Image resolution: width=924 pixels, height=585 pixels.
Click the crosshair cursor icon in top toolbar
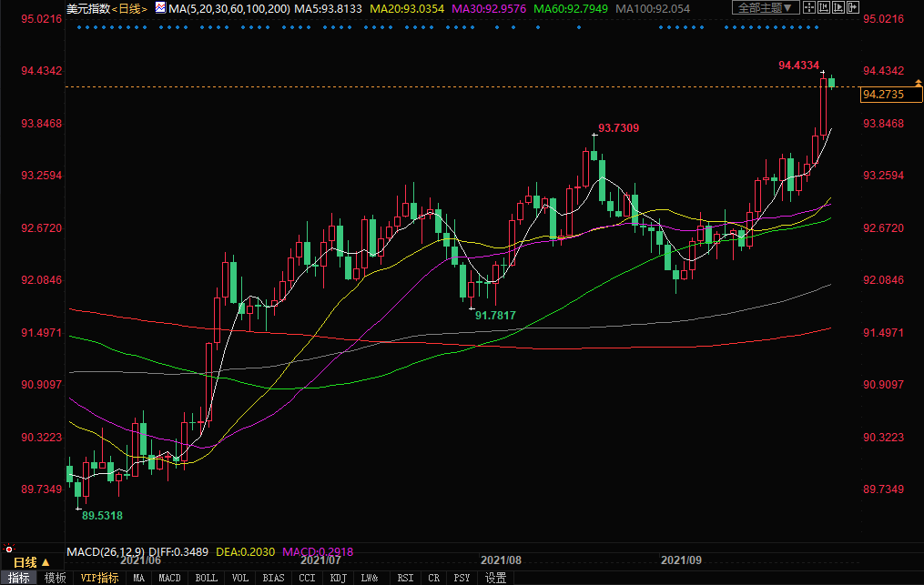click(x=810, y=7)
